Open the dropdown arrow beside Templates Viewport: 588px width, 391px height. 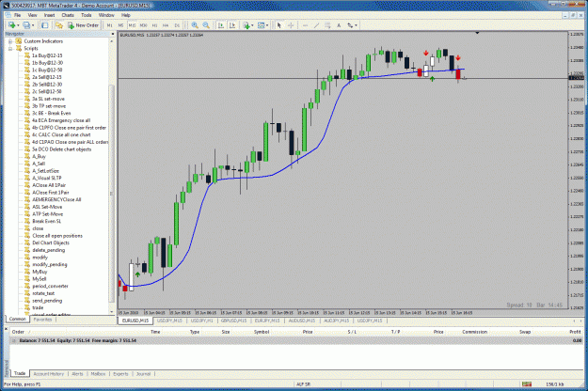(267, 25)
